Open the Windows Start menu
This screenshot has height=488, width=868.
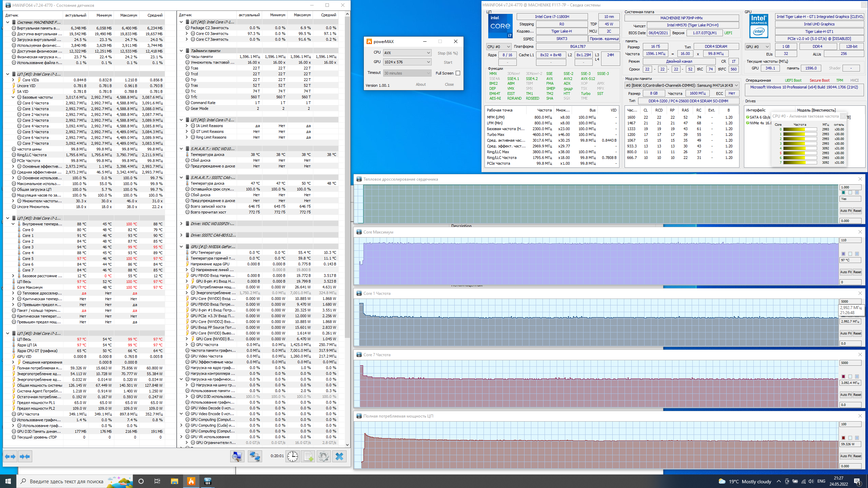8,481
